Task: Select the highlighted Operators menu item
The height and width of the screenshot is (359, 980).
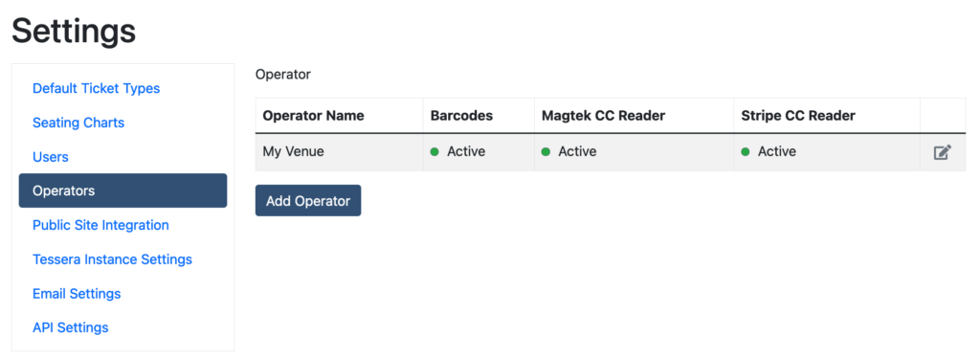Action: click(123, 191)
